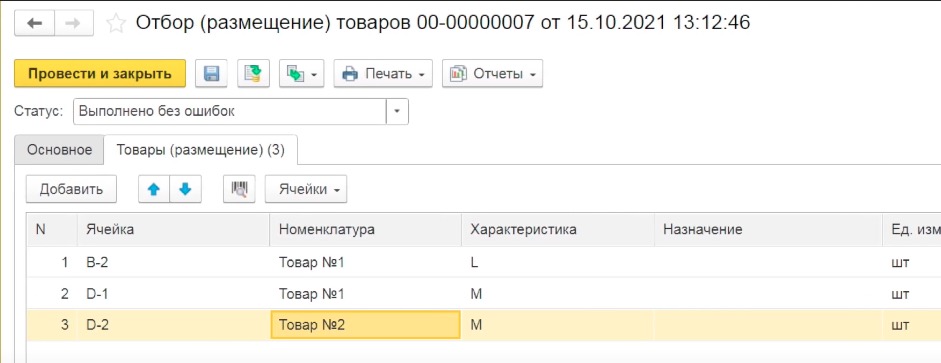
Task: Click the Статус field 'Выполнено без ошибок'
Action: pyautogui.click(x=230, y=112)
